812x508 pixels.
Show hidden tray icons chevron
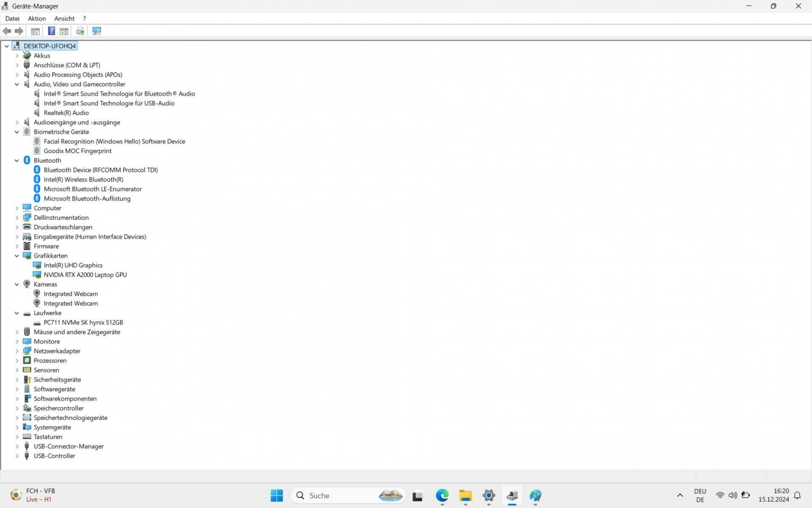click(680, 495)
